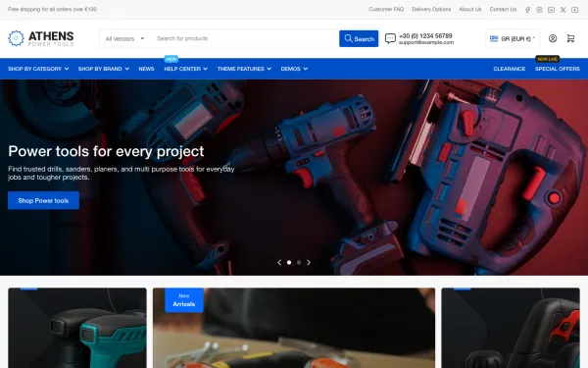Open the All Vendors dropdown
The height and width of the screenshot is (368, 588).
pos(124,38)
